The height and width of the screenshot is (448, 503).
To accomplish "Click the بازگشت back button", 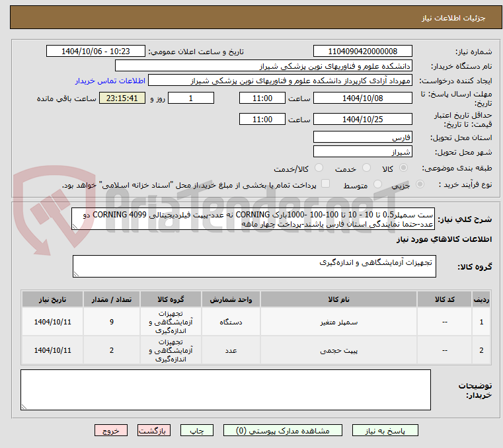I will 153,430.
